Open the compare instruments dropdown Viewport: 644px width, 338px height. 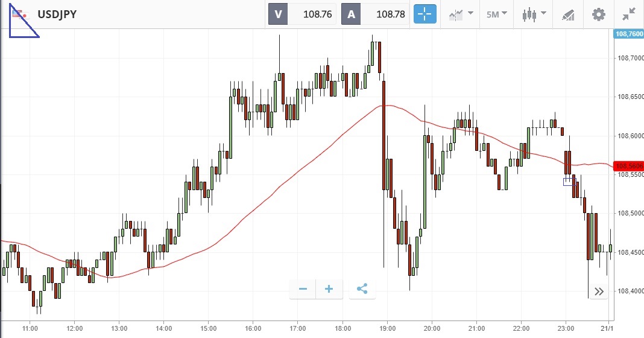461,14
